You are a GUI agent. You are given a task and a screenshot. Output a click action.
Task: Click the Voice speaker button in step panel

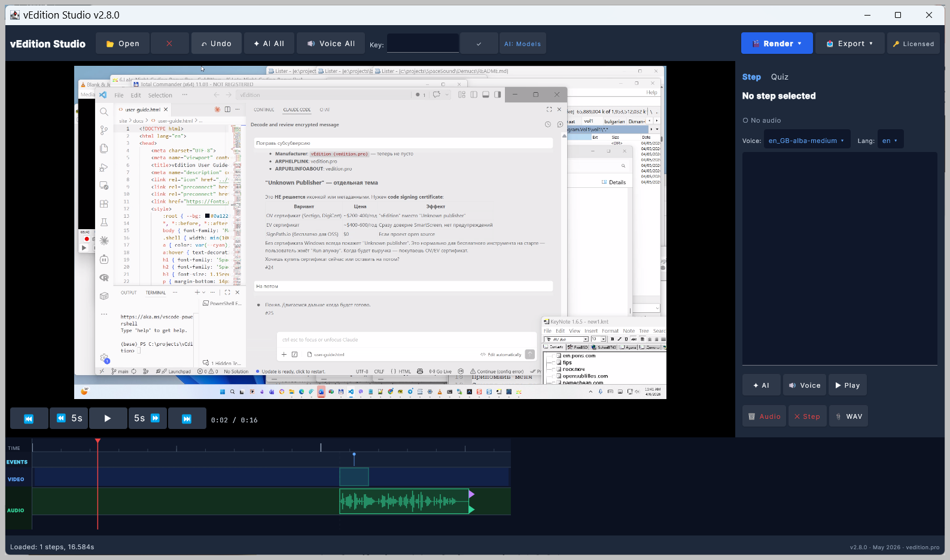[x=805, y=385]
